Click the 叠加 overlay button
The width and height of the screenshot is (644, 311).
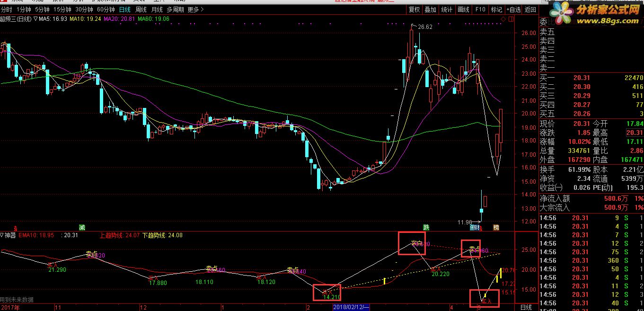click(431, 9)
